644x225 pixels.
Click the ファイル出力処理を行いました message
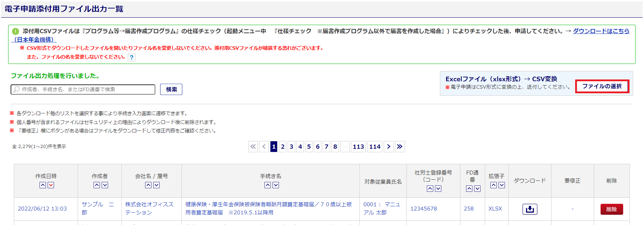55,76
